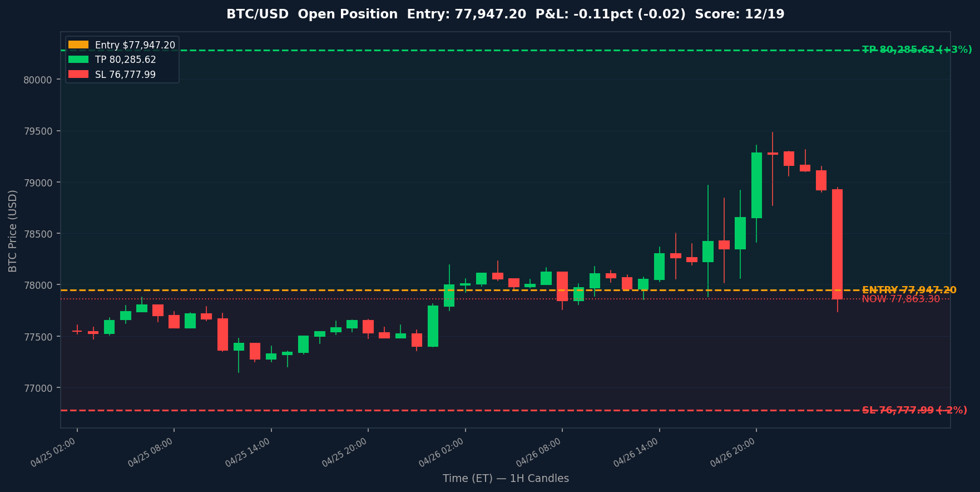Click the orange Entry legend swatch
The image size is (980, 492).
(x=78, y=45)
